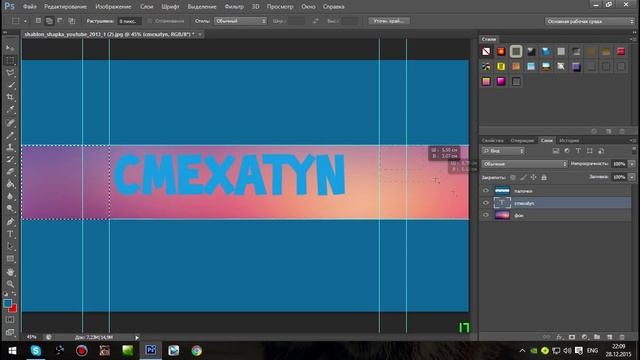The height and width of the screenshot is (360, 640).
Task: Close the shablon_shapka_youtube document tab
Action: click(200, 34)
